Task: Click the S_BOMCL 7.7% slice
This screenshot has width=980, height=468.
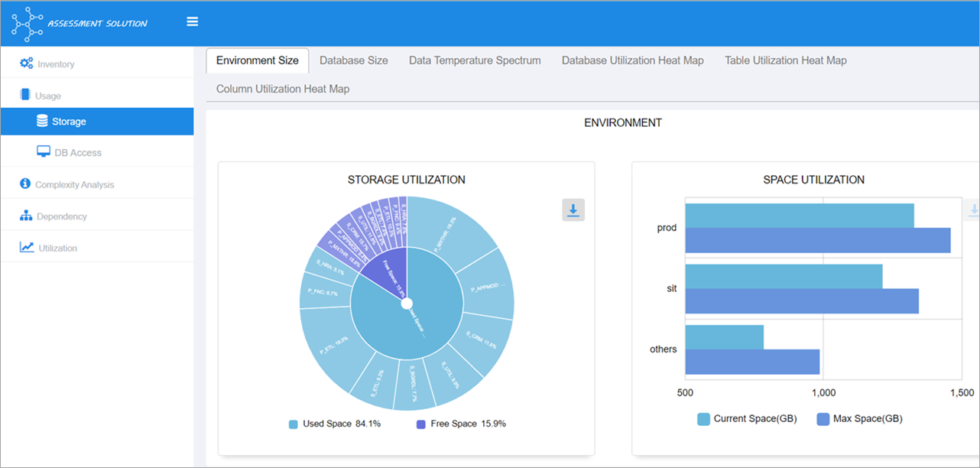Action: pos(414,385)
